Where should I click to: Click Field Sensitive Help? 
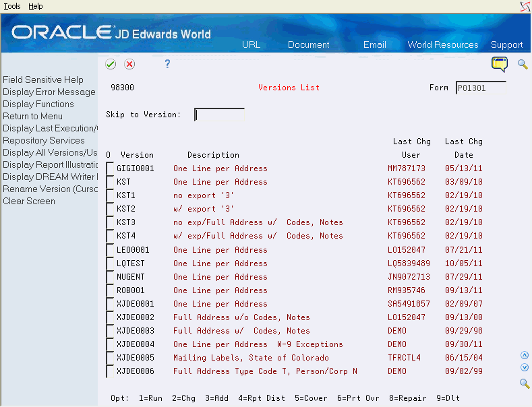tap(43, 80)
